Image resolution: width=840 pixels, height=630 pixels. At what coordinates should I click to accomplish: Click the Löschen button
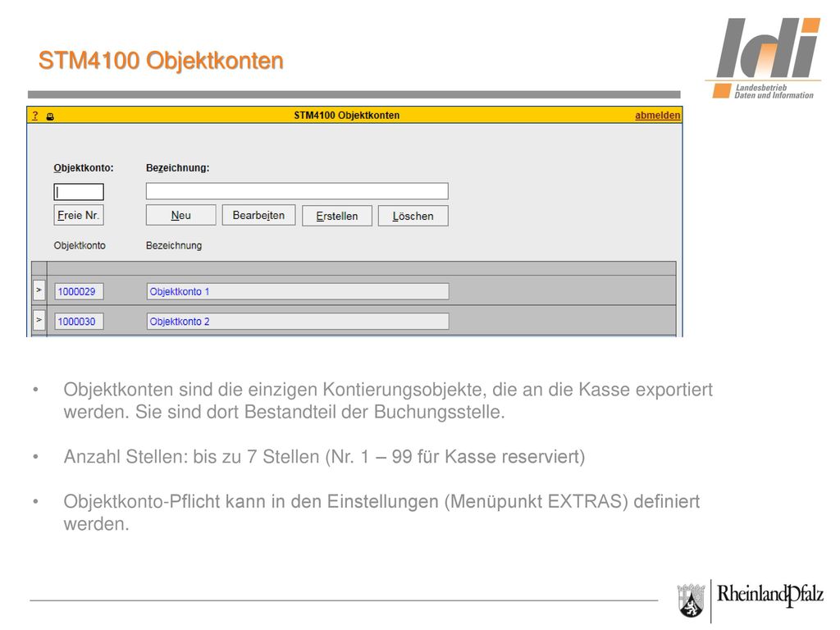coord(413,216)
